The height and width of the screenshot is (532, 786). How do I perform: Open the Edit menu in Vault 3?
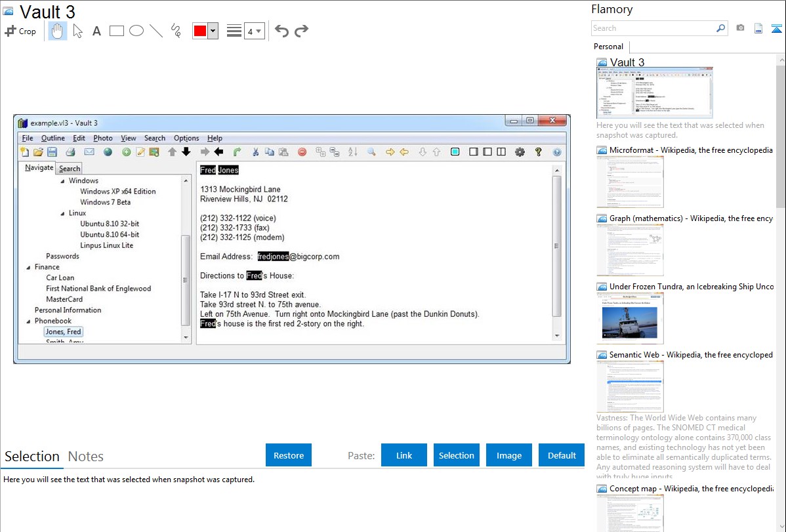(79, 138)
